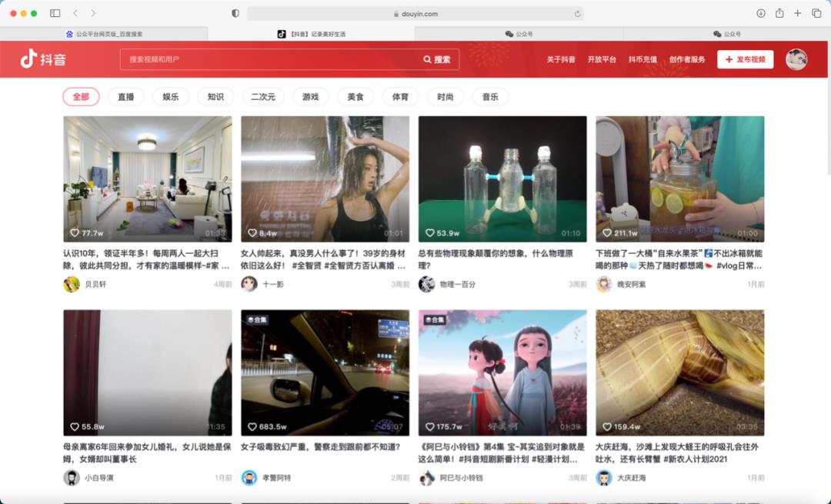
Task: Toggle Safari Reader shield icon
Action: point(235,13)
